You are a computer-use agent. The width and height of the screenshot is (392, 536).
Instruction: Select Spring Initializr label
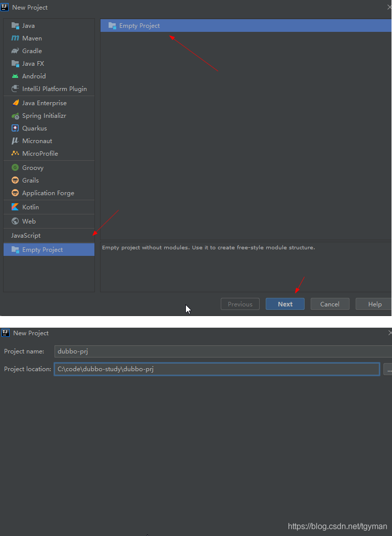pyautogui.click(x=44, y=115)
